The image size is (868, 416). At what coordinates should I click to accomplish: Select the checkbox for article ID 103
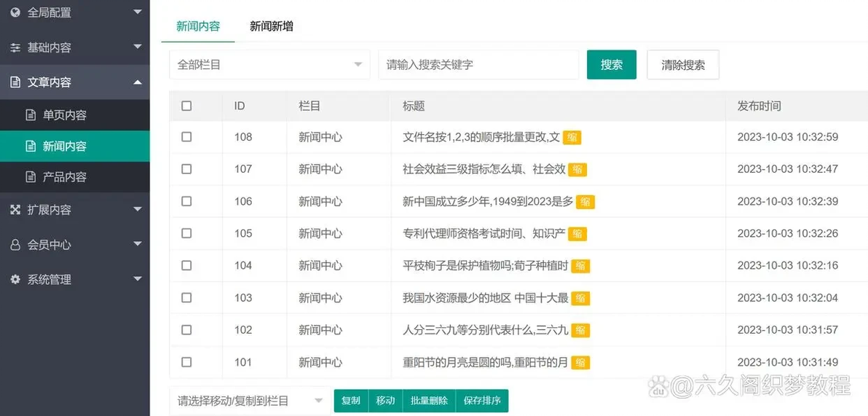tap(186, 297)
